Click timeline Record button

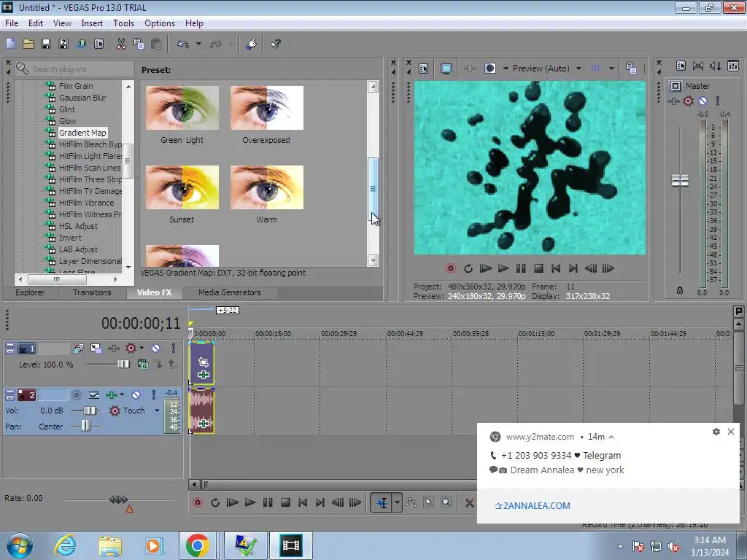pos(197,502)
